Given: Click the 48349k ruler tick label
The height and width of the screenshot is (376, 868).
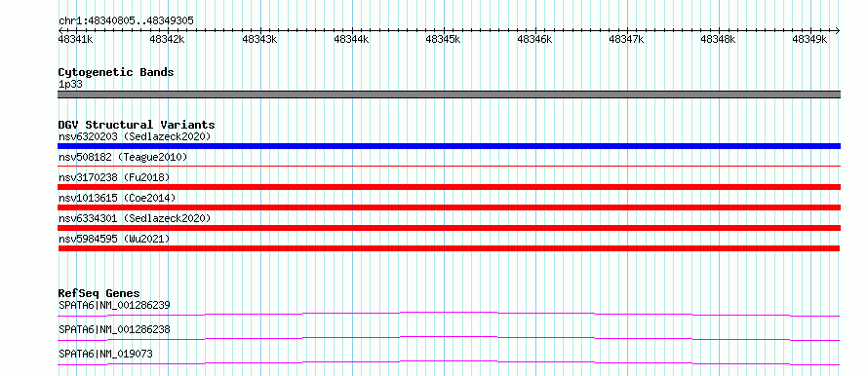Looking at the screenshot, I should tap(809, 39).
